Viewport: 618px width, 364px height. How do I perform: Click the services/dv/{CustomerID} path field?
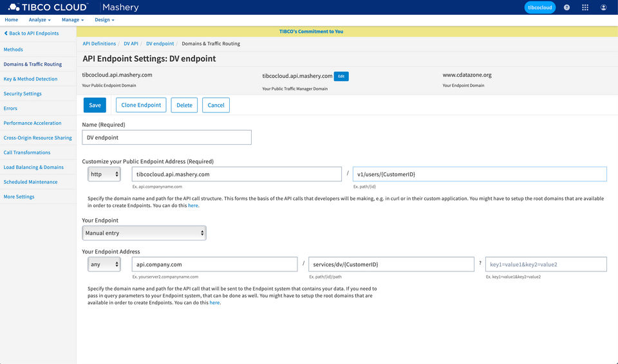click(x=391, y=264)
